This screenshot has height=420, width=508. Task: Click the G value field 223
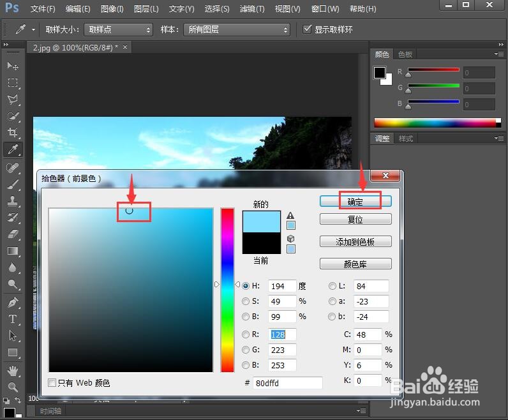(282, 350)
